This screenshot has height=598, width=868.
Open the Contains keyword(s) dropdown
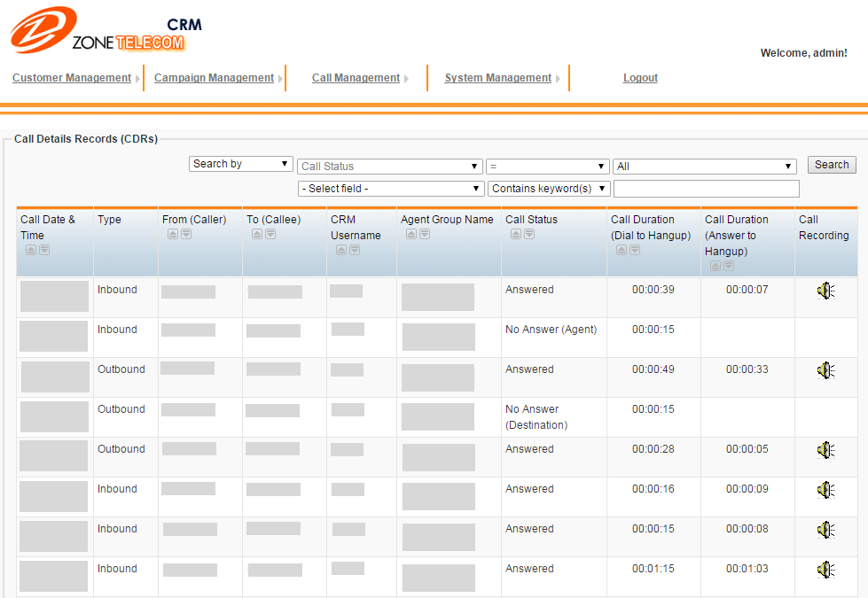550,189
